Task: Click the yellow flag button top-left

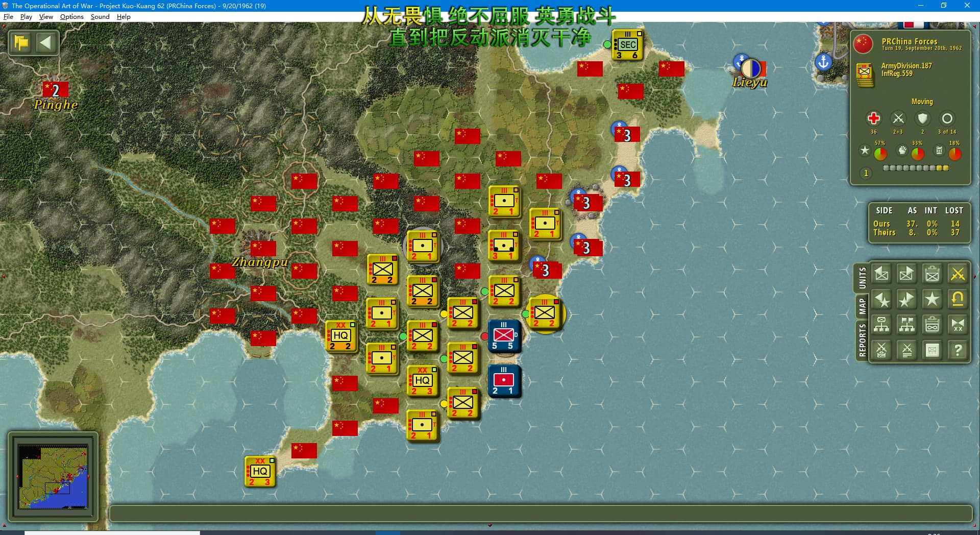Action: coord(21,43)
